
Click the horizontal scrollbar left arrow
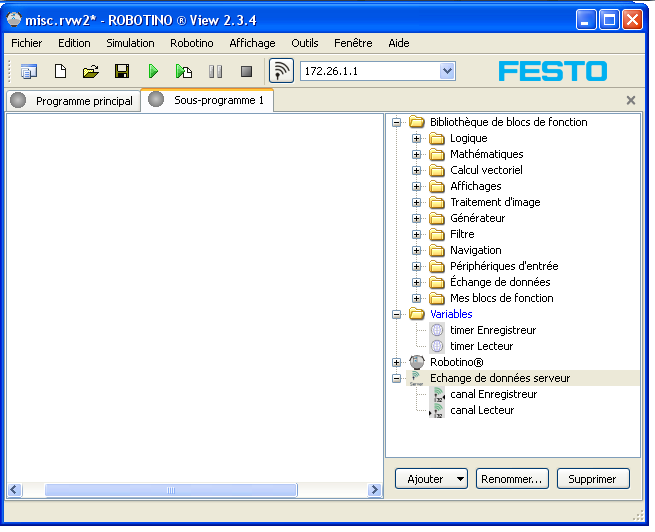point(15,490)
